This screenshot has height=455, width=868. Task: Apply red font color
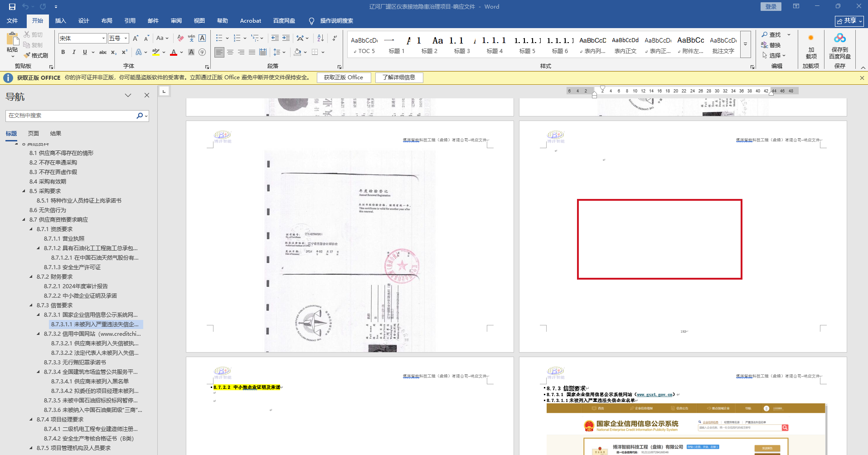coord(174,52)
